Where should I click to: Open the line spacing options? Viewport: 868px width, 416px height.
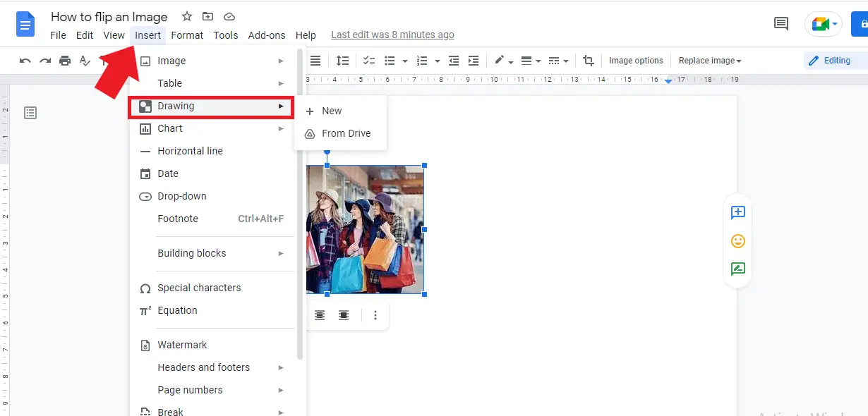[x=343, y=61]
